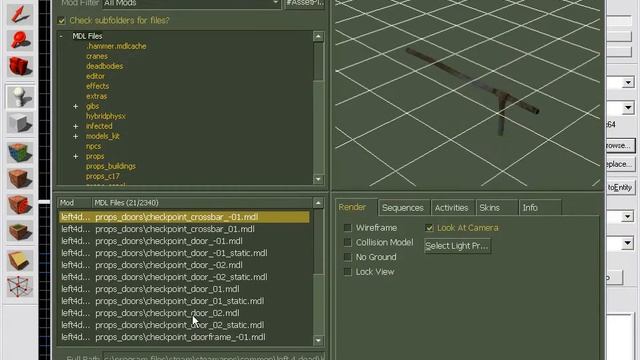Tick the Lock View checkbox

click(348, 272)
